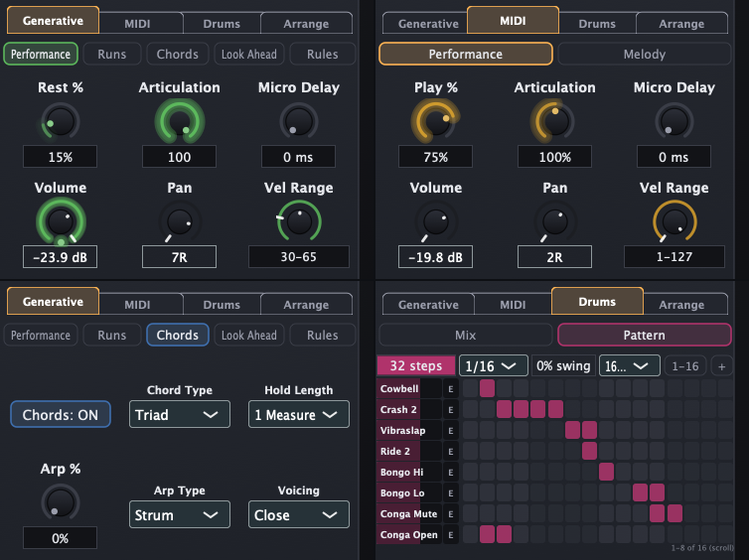Screen dimensions: 749x560
Task: Adjust green Volume knob at -23.9 dB
Action: point(61,221)
